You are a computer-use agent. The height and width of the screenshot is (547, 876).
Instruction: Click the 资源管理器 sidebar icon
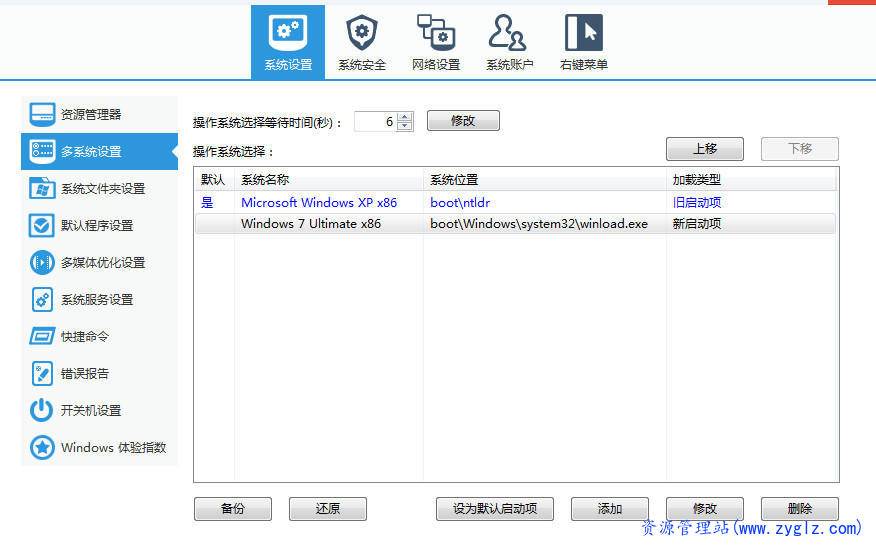pyautogui.click(x=42, y=115)
